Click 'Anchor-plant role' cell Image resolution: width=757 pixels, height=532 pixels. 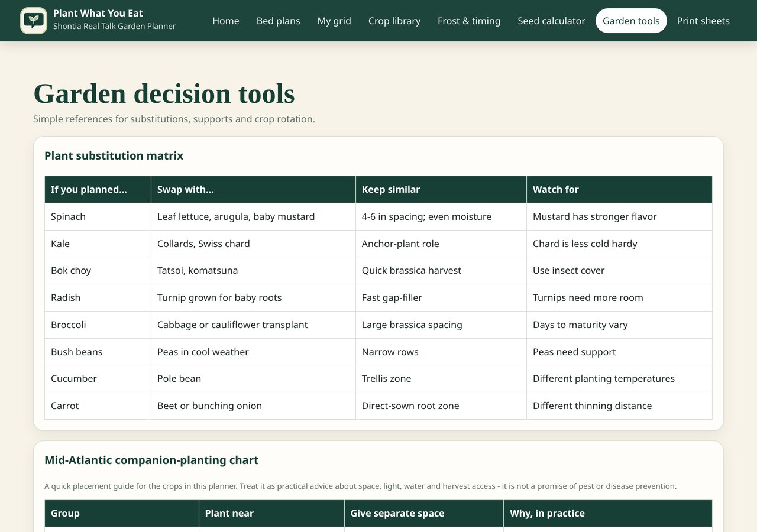[441, 244]
